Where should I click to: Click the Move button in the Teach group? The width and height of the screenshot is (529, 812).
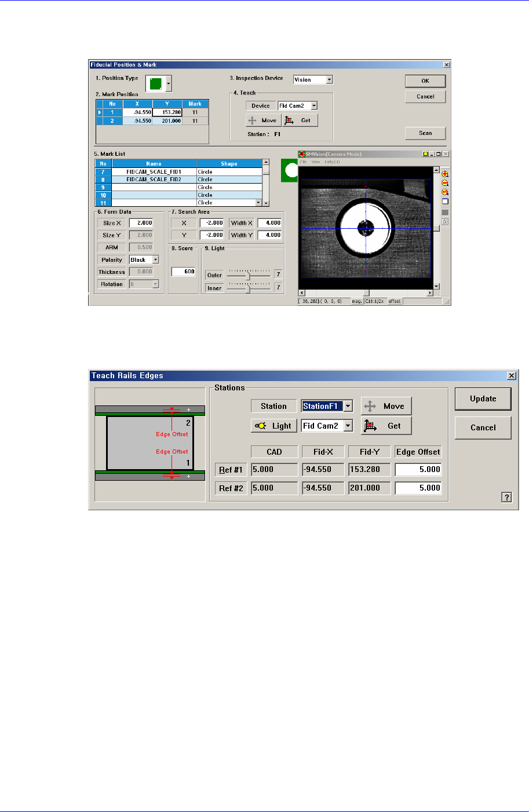coord(264,120)
